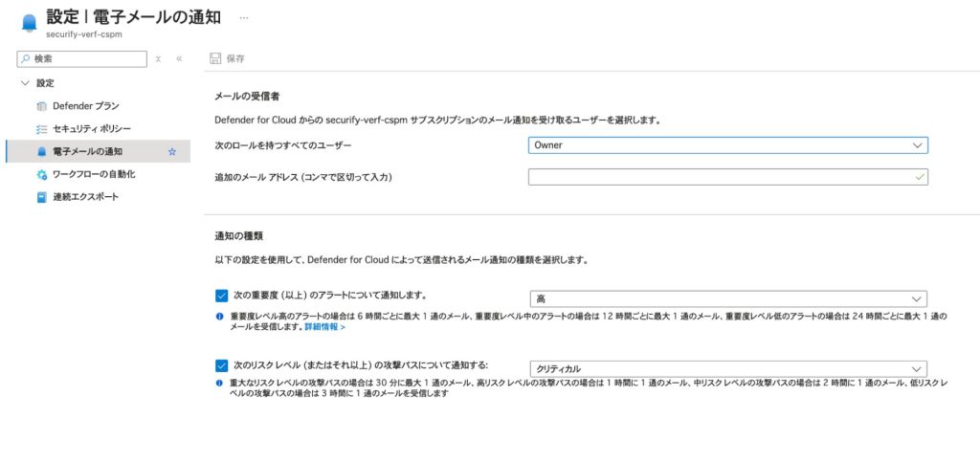Click the Defender プラン shield icon
Screen dimensions: 980x462
41,106
